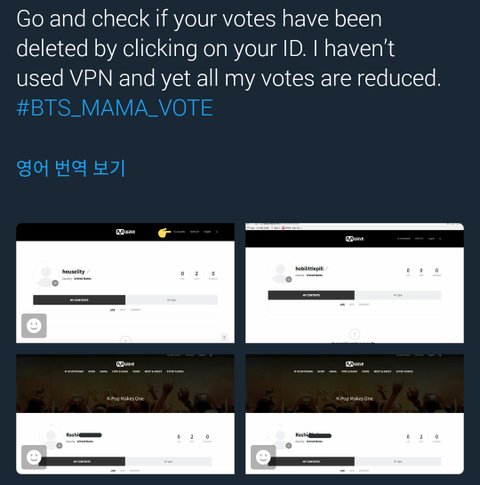Click the blue Korean translation link

click(71, 168)
